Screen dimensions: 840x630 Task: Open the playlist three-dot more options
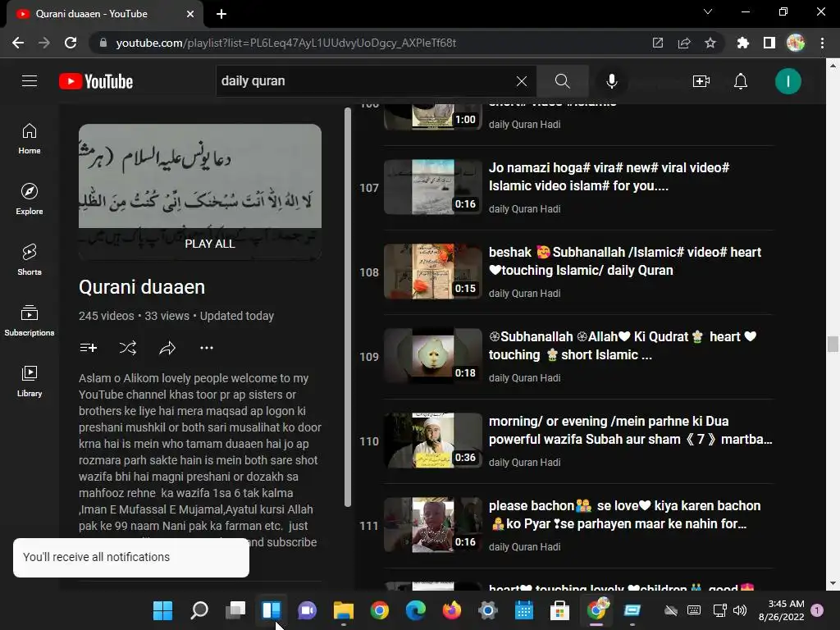[207, 348]
